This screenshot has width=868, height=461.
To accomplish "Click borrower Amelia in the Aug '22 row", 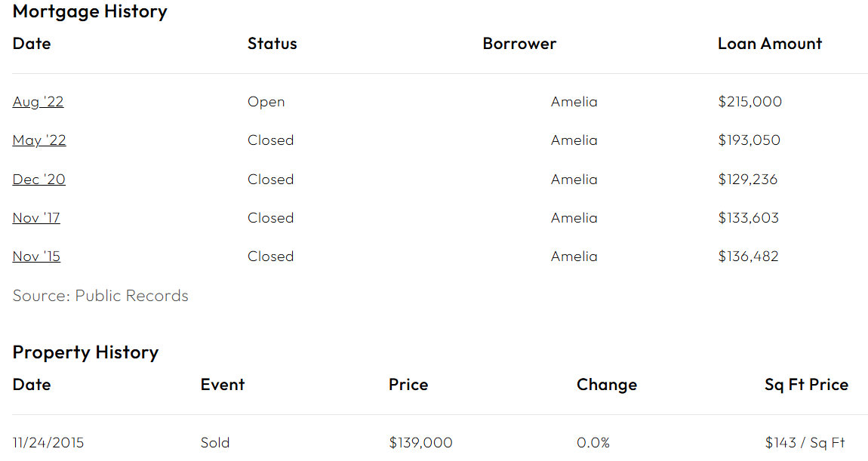I will 574,102.
